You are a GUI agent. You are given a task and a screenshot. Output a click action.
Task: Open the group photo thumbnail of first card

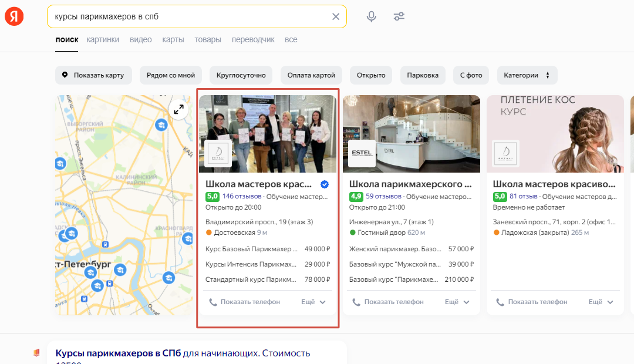(x=268, y=133)
